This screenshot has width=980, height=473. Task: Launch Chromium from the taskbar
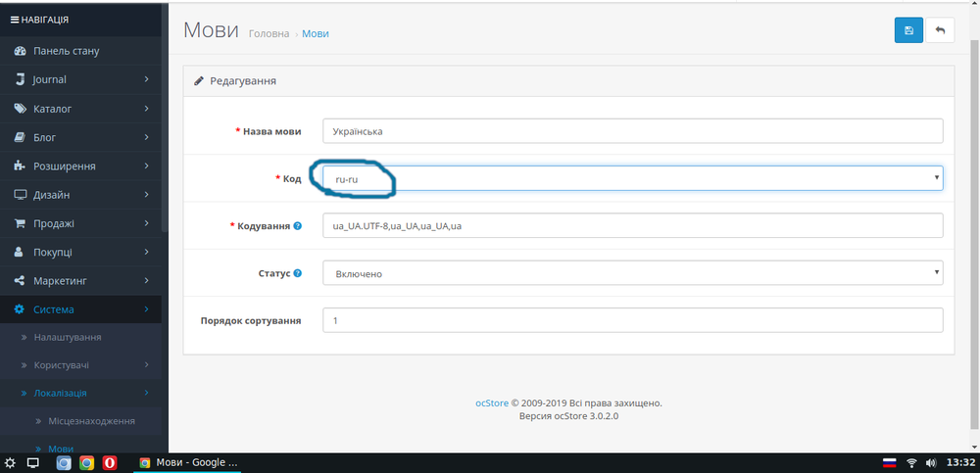(x=64, y=463)
